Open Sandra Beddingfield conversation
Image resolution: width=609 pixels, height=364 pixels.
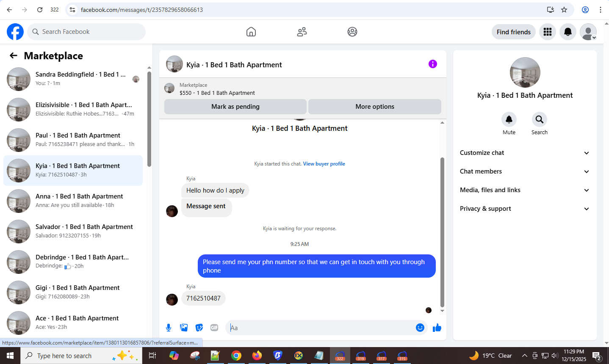(x=73, y=79)
